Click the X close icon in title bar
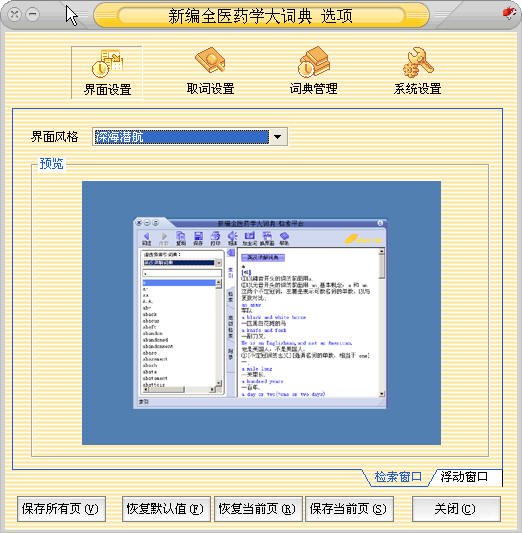Image resolution: width=522 pixels, height=533 pixels. point(15,14)
